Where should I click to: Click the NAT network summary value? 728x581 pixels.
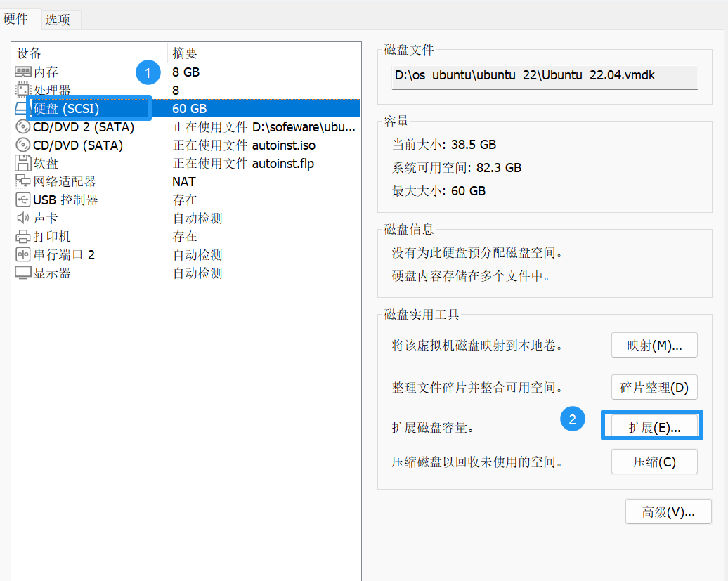tap(184, 181)
